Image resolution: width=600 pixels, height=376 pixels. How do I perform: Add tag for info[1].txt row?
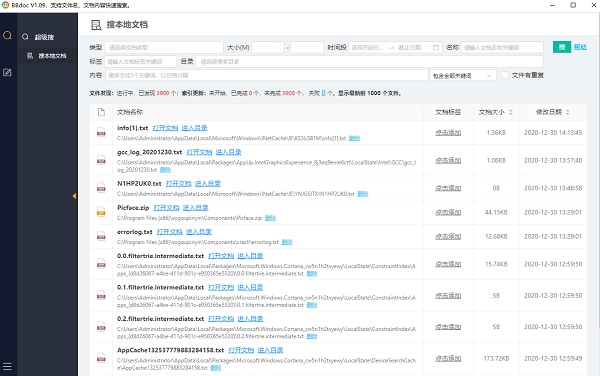point(448,133)
